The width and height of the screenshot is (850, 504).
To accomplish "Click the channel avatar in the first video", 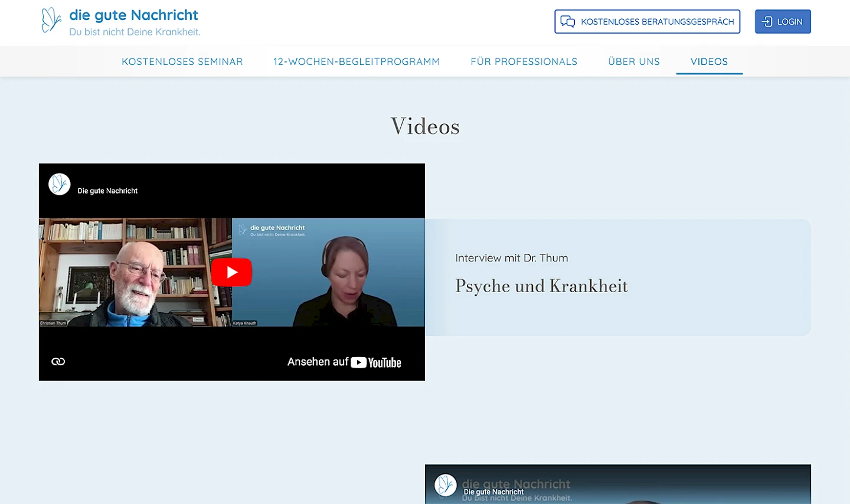I will pyautogui.click(x=60, y=185).
